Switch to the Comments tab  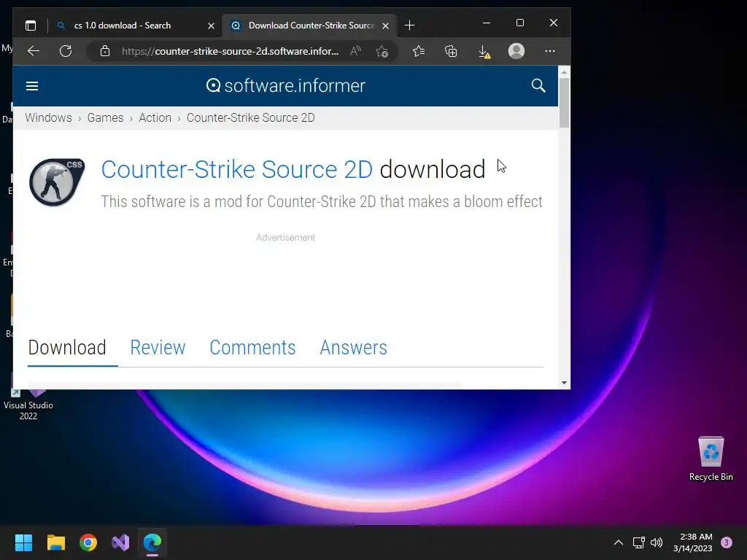[x=252, y=348]
